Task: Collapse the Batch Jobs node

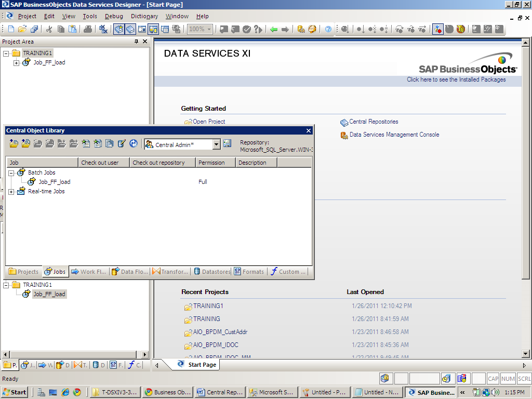Action: pyautogui.click(x=11, y=173)
